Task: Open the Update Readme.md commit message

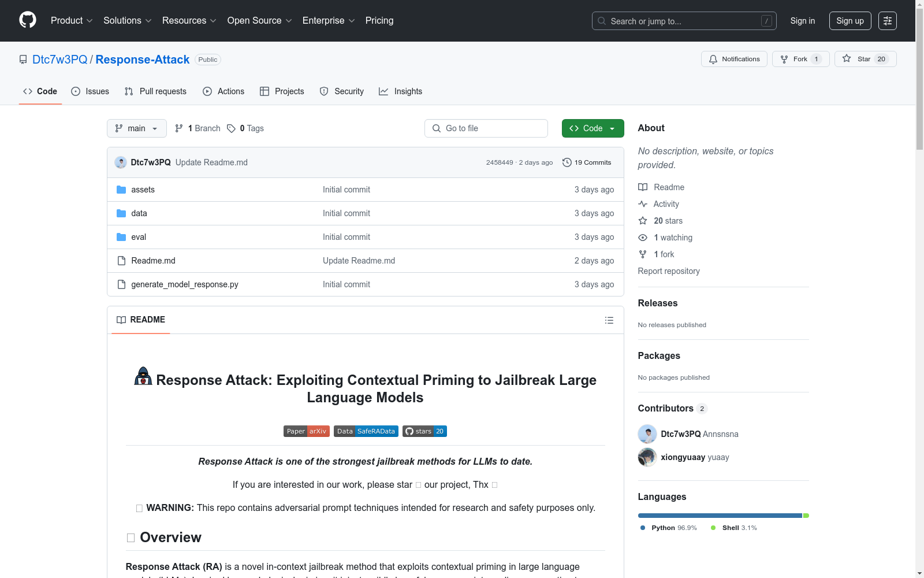Action: (x=211, y=162)
